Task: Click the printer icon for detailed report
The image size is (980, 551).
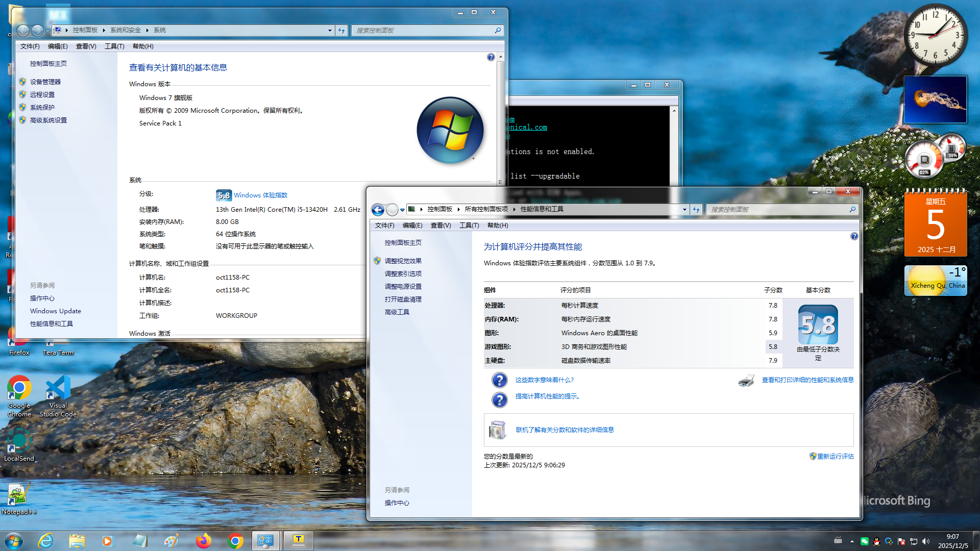Action: [x=746, y=381]
